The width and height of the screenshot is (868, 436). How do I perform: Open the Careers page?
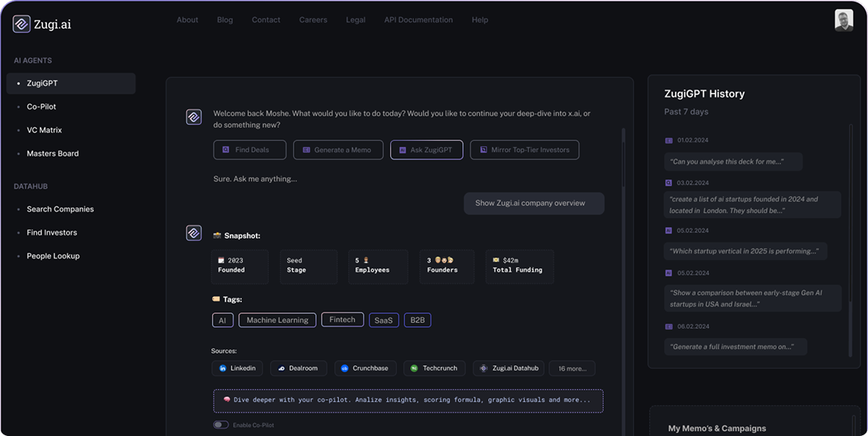tap(313, 20)
